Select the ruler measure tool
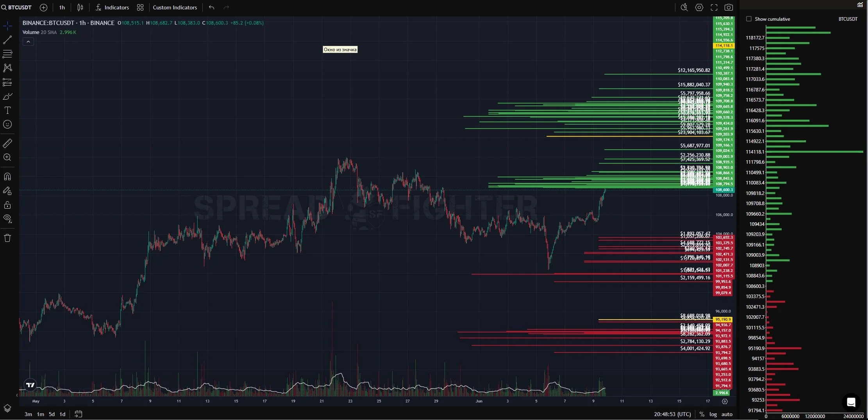The width and height of the screenshot is (868, 420). pos(7,143)
